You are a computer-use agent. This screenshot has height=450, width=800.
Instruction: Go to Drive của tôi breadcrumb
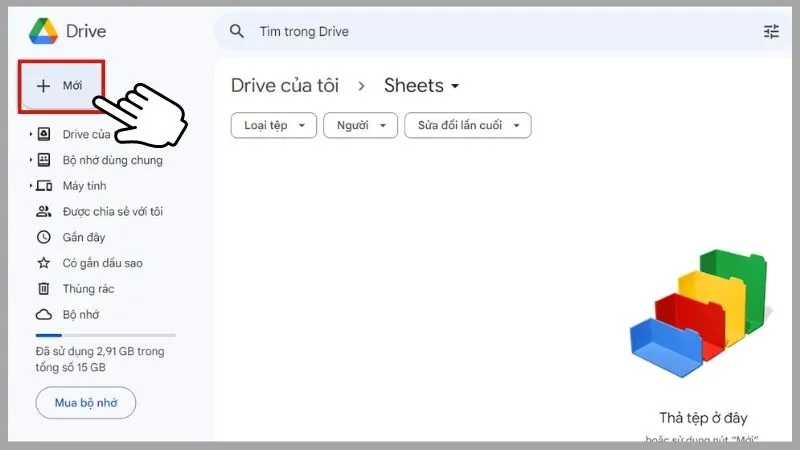point(285,86)
